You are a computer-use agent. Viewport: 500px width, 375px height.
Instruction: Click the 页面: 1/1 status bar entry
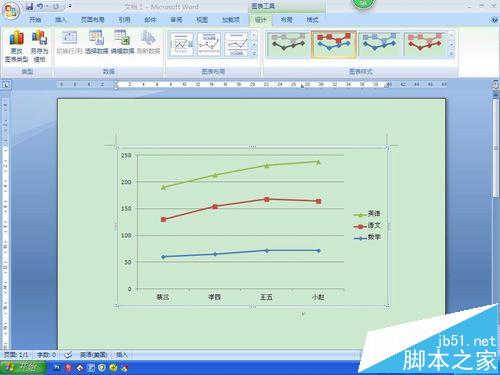16,355
